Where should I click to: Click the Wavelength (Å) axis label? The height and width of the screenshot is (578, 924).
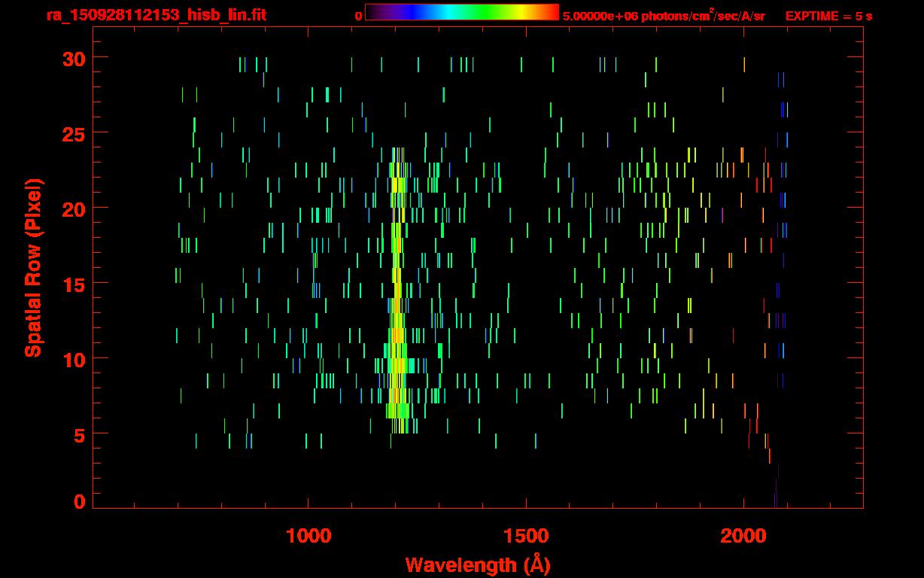478,564
